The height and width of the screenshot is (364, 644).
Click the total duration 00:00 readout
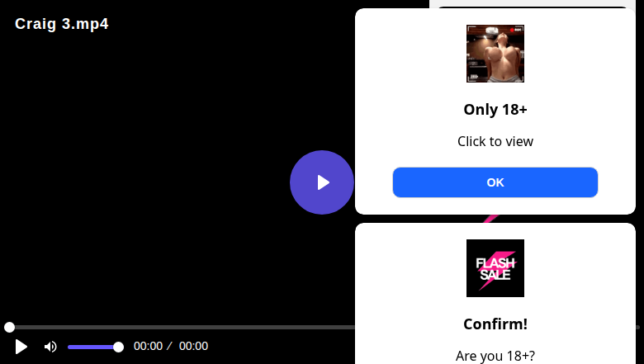(x=193, y=346)
